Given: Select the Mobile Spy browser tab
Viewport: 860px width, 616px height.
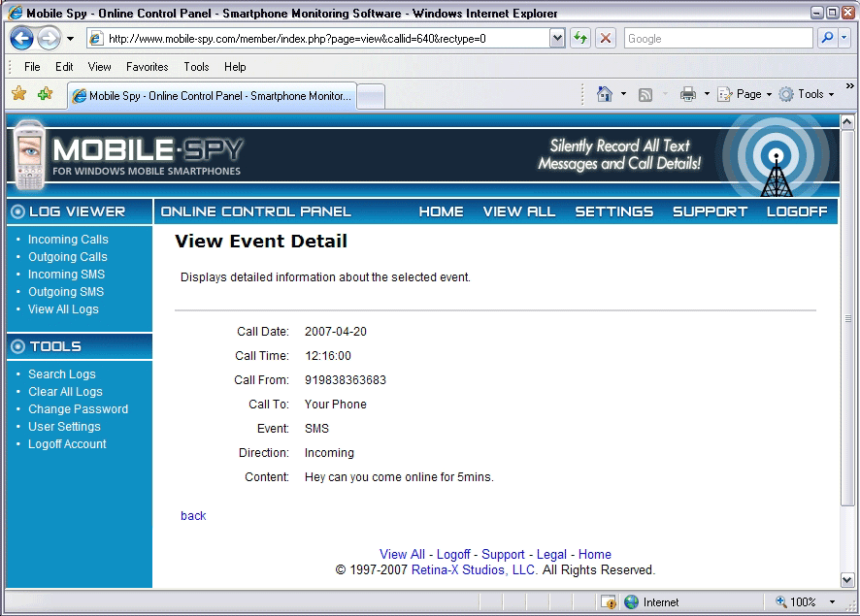Looking at the screenshot, I should (213, 96).
